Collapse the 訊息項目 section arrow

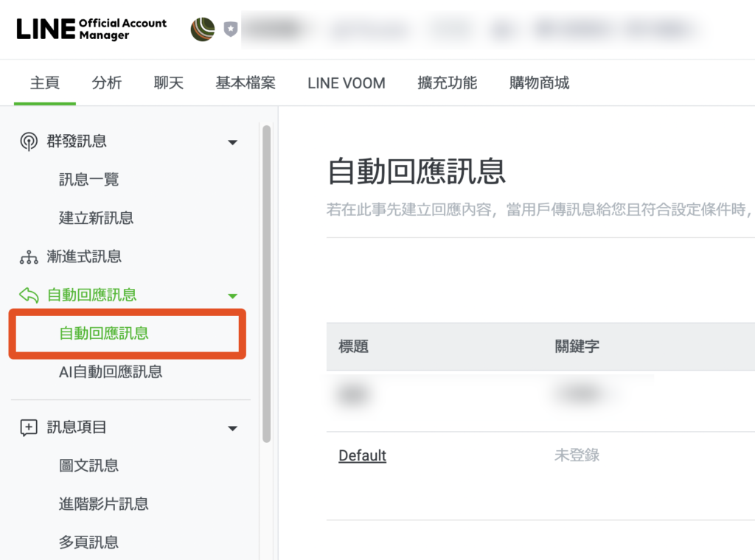point(232,428)
